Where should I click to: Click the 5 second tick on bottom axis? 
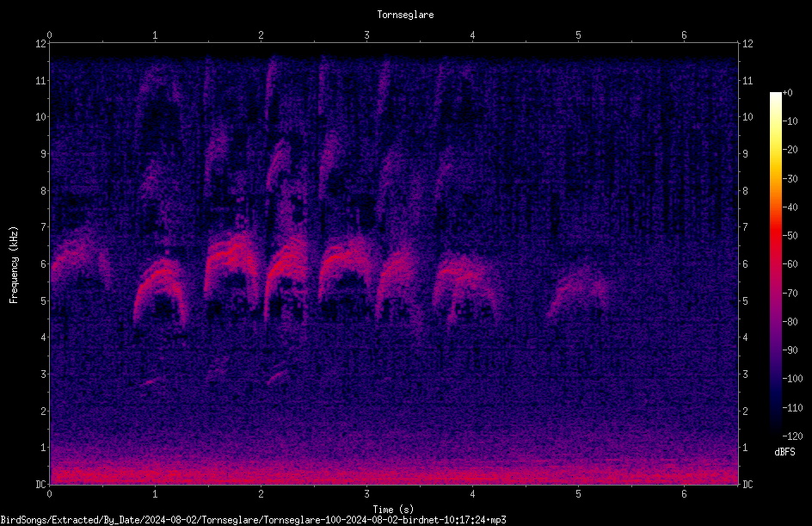(x=578, y=494)
